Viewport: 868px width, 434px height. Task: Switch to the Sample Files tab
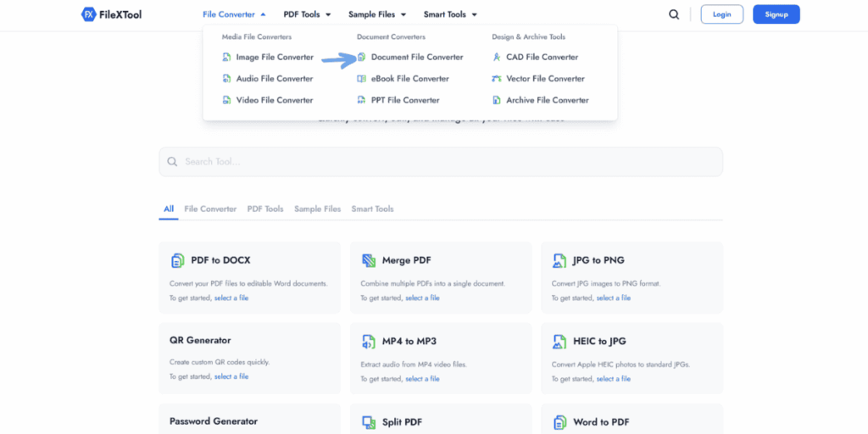(317, 209)
